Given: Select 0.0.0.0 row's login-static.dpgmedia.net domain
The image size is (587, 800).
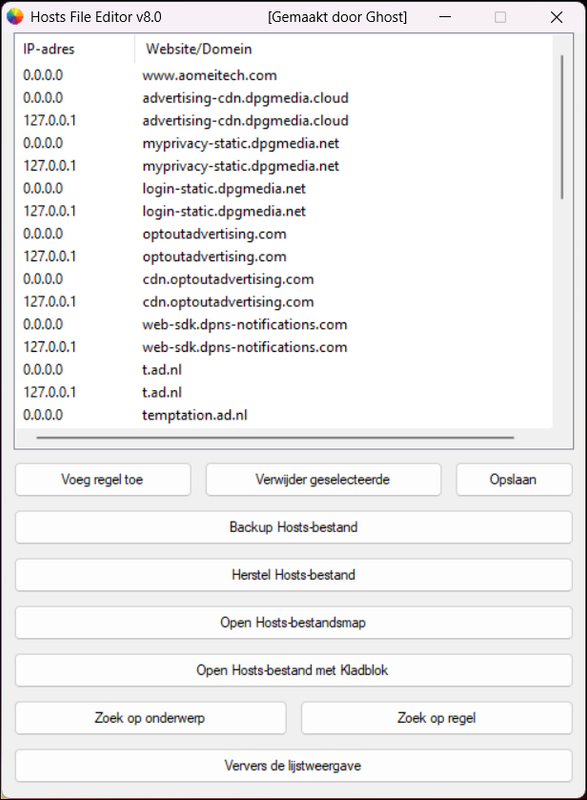Looking at the screenshot, I should point(224,189).
